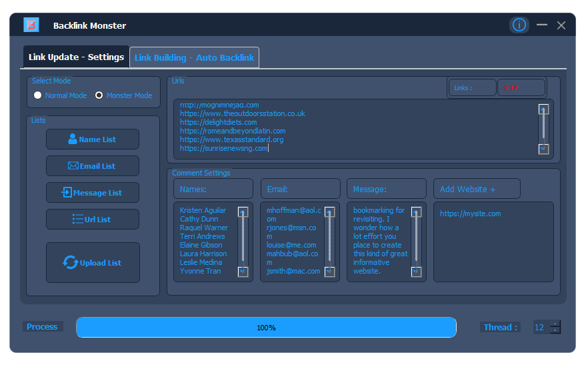Close the Backlink Monster window
Viewport: 588px width, 365px height.
click(x=561, y=25)
